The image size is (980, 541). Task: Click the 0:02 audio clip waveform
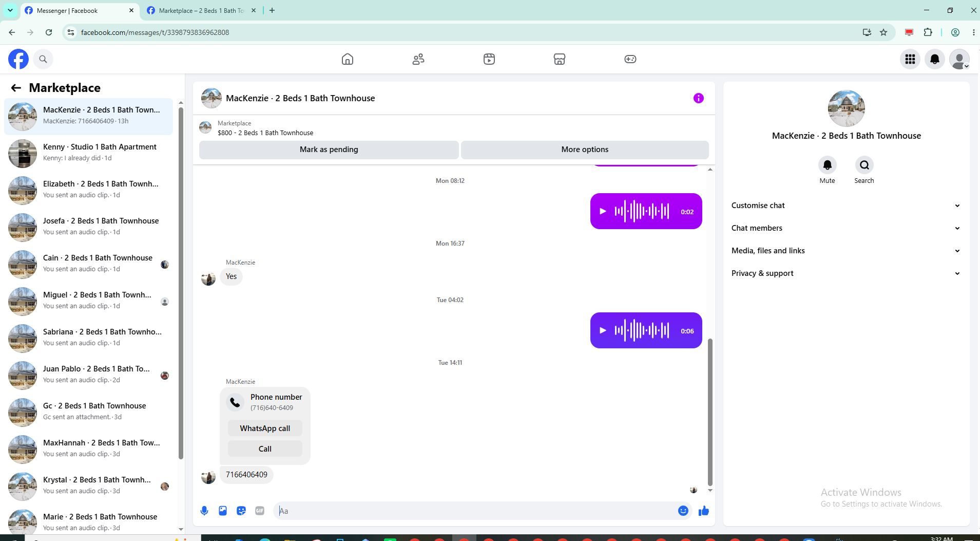[x=642, y=211]
